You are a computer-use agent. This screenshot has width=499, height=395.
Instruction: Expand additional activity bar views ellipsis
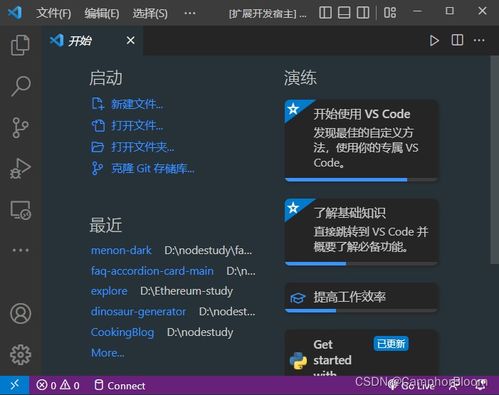point(21,250)
